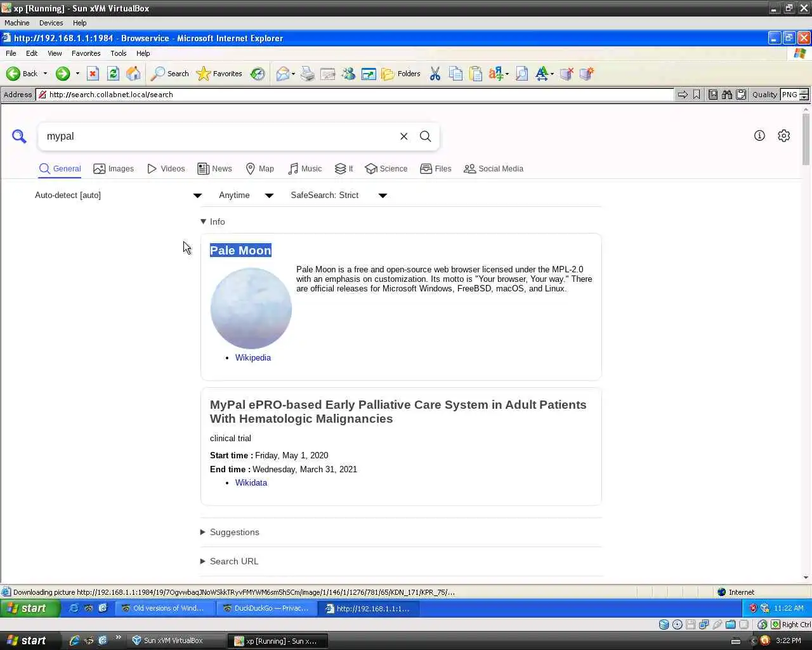Screen dimensions: 812x650
Task: Switch to the Images search tab
Action: pos(114,169)
